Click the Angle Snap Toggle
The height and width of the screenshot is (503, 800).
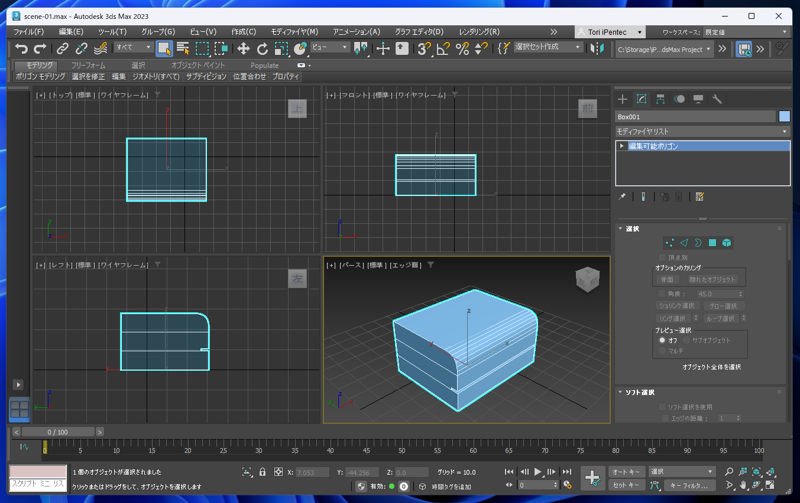tap(443, 49)
